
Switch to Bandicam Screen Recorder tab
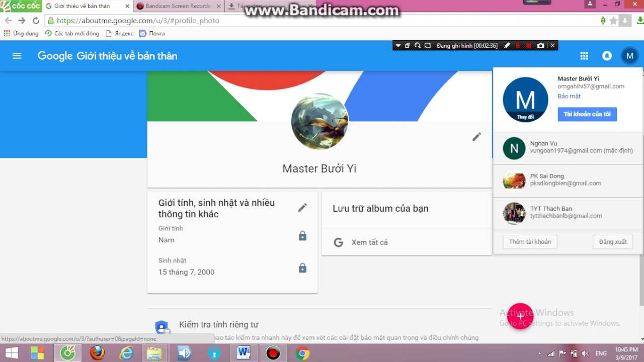(x=178, y=6)
